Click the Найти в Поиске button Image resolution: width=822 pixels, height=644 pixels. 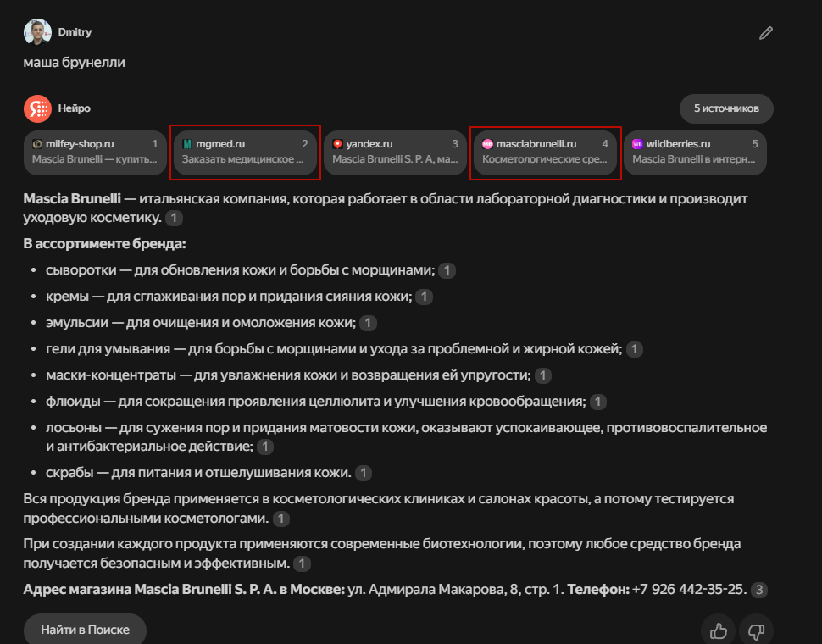[85, 630]
